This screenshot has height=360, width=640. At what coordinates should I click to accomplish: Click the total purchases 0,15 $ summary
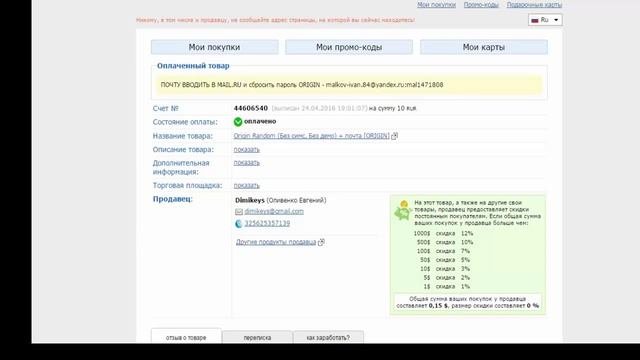click(x=467, y=302)
